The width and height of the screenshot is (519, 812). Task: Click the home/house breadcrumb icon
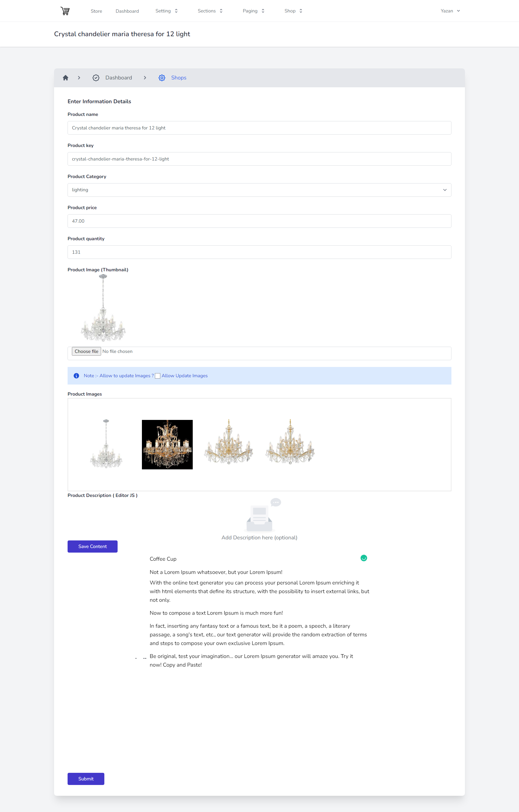(x=66, y=78)
